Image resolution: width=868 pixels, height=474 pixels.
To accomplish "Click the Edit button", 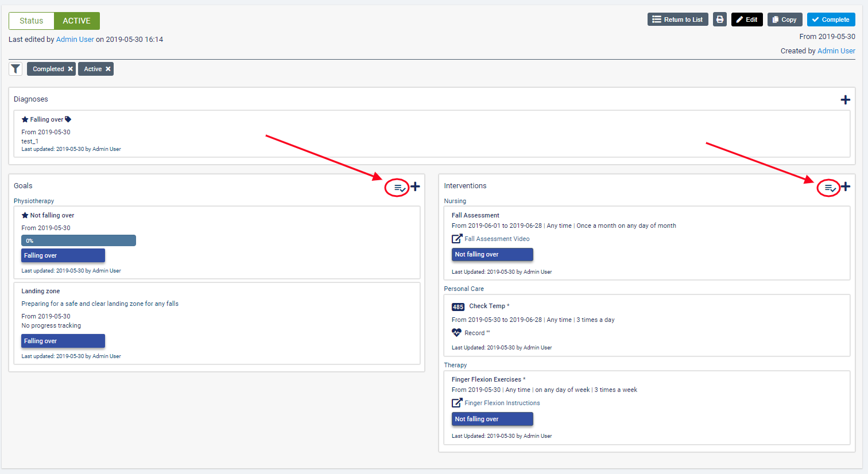I will pos(746,20).
